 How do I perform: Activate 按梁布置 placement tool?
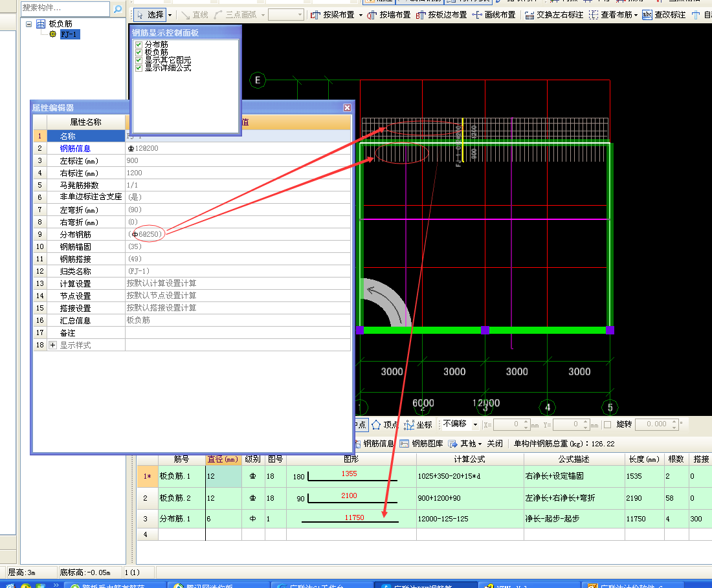click(333, 15)
